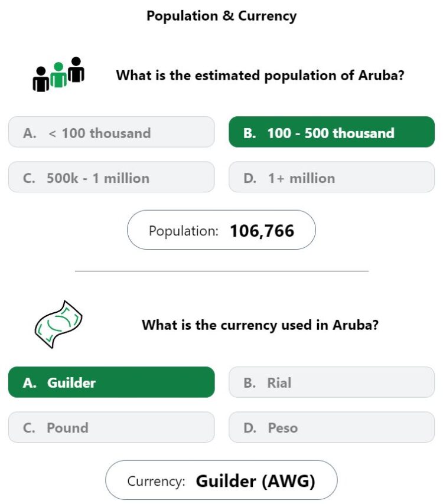Select the Pound currency option
443x504 pixels.
click(x=111, y=427)
